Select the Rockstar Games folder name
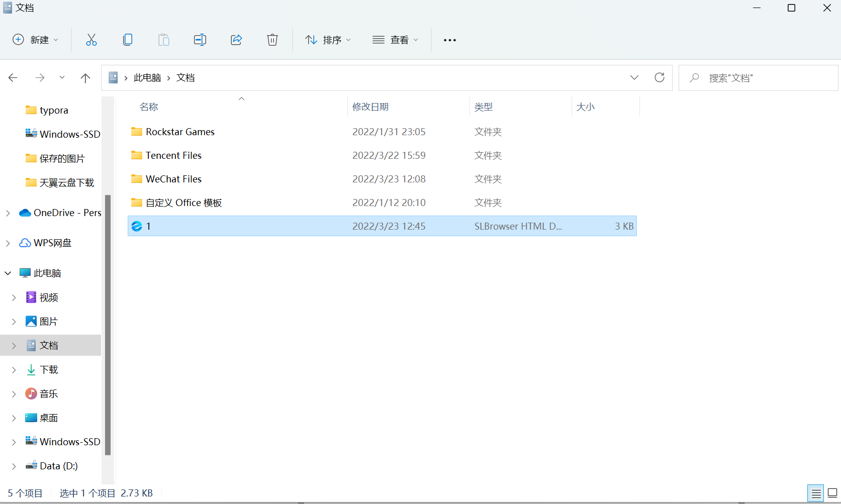841x504 pixels. pos(180,132)
